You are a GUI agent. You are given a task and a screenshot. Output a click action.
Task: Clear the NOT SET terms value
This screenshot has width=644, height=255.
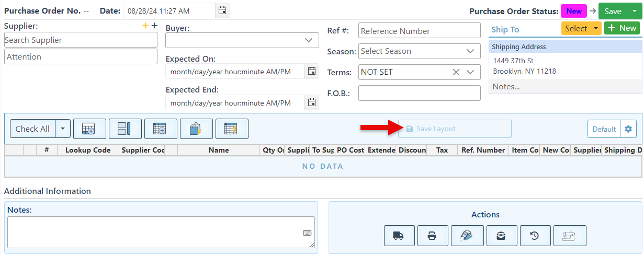(456, 72)
